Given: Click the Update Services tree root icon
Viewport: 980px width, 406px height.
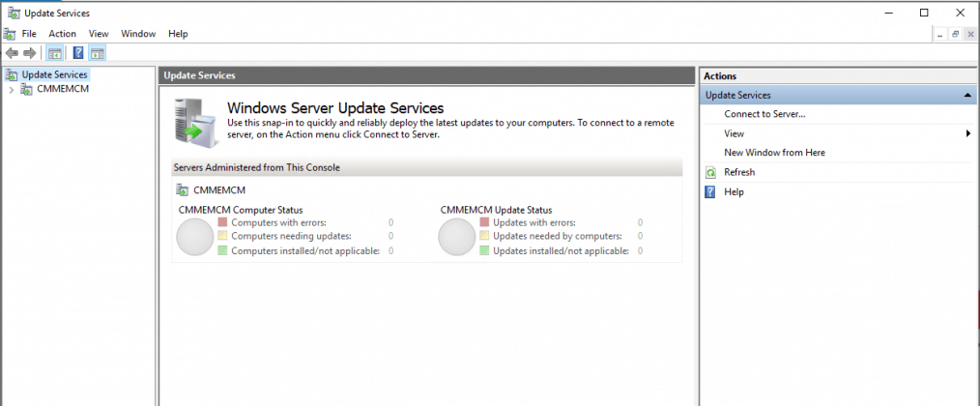Looking at the screenshot, I should [x=12, y=74].
